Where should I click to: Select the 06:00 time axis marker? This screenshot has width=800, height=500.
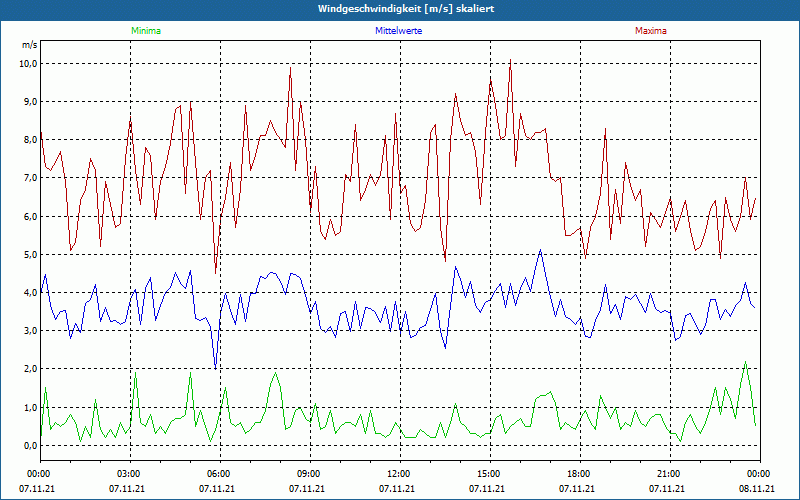pyautogui.click(x=219, y=473)
